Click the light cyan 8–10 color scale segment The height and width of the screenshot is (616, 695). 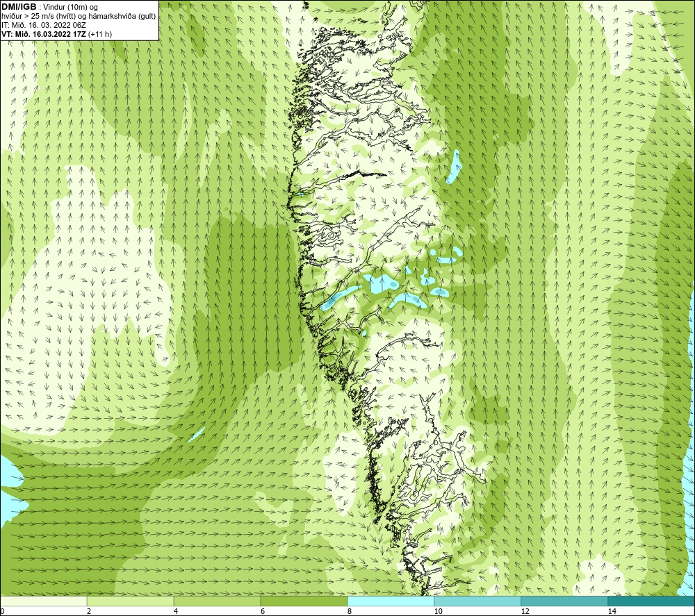tap(391, 601)
